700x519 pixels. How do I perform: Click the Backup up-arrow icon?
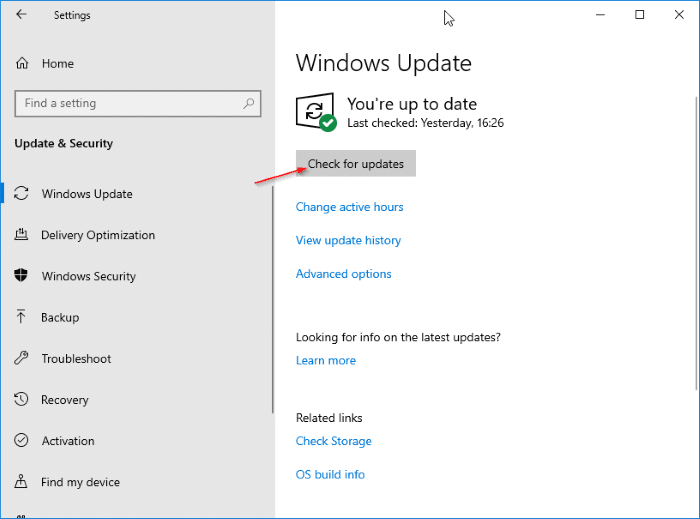[x=21, y=316]
